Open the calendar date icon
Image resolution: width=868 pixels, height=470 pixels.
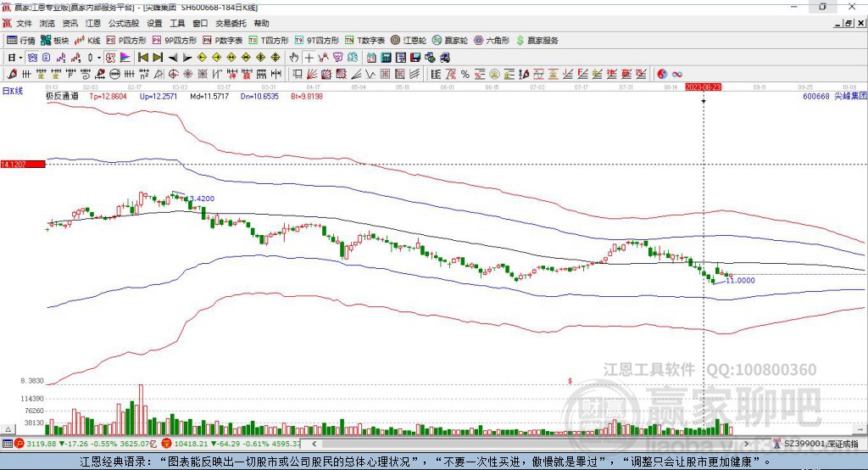pos(371,58)
